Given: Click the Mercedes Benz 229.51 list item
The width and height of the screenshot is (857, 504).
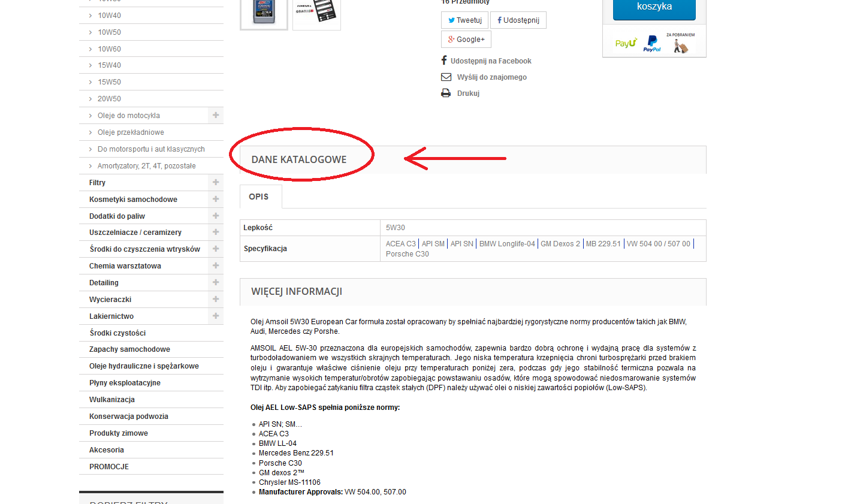Looking at the screenshot, I should [296, 453].
